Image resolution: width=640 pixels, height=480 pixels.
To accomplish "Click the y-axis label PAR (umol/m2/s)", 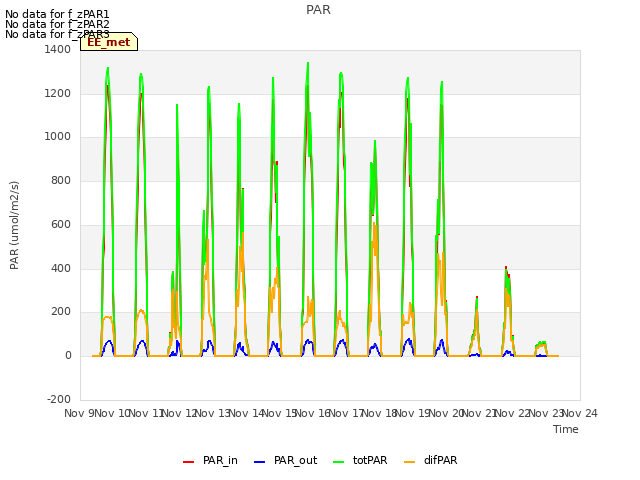I will point(14,225).
